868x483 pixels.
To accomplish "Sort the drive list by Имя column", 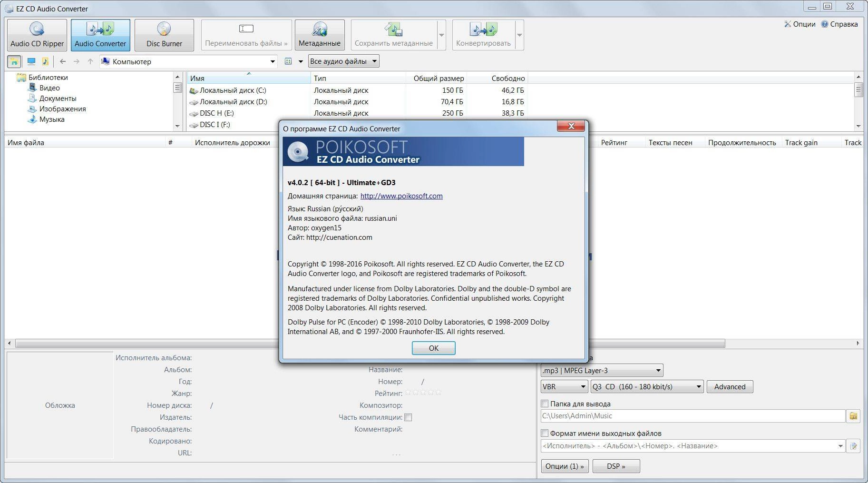I will coord(249,79).
